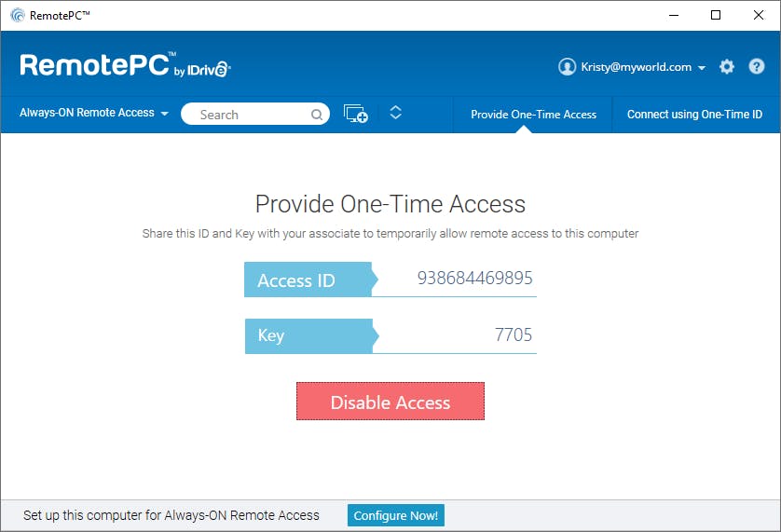The image size is (781, 532).
Task: Select the Key value 7705
Action: [514, 334]
